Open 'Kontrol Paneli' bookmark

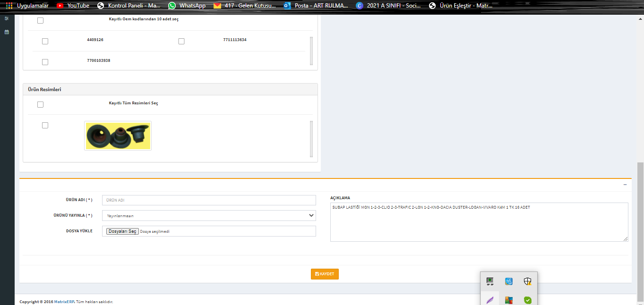click(129, 6)
